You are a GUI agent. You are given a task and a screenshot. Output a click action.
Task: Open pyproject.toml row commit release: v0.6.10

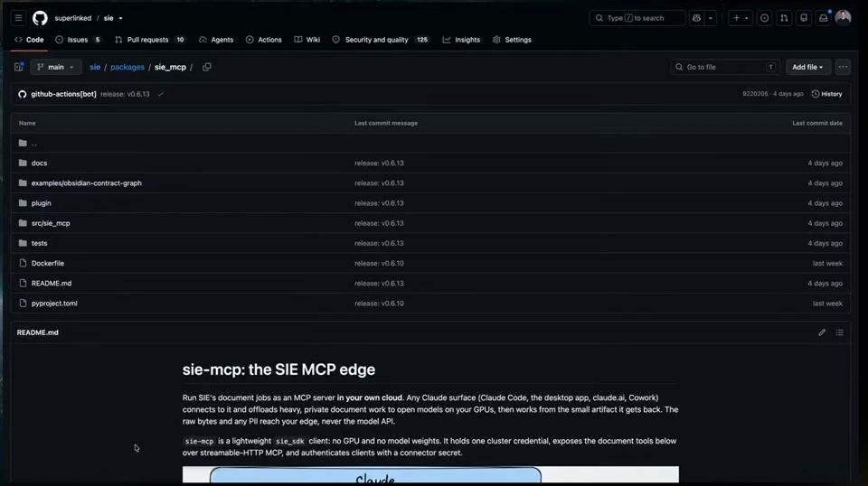(x=379, y=304)
